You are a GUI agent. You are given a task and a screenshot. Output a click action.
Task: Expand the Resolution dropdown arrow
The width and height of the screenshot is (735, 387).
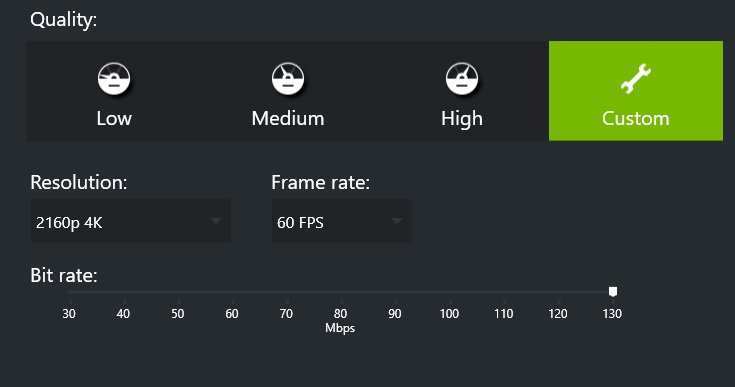216,221
